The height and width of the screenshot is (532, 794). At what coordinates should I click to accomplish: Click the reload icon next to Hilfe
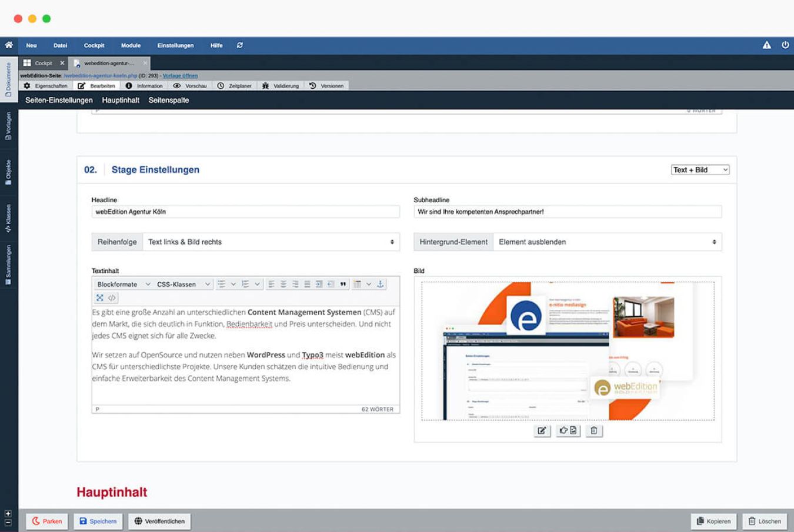239,45
